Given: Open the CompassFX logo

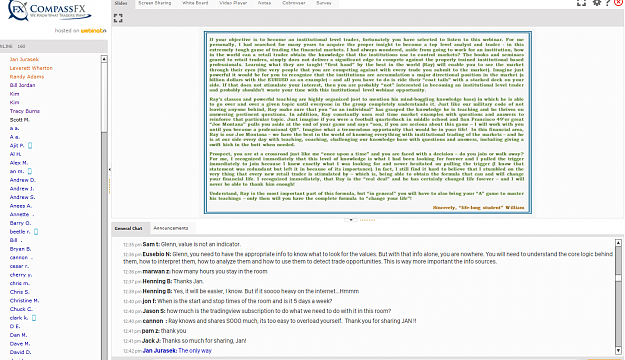Looking at the screenshot, I should (x=49, y=12).
